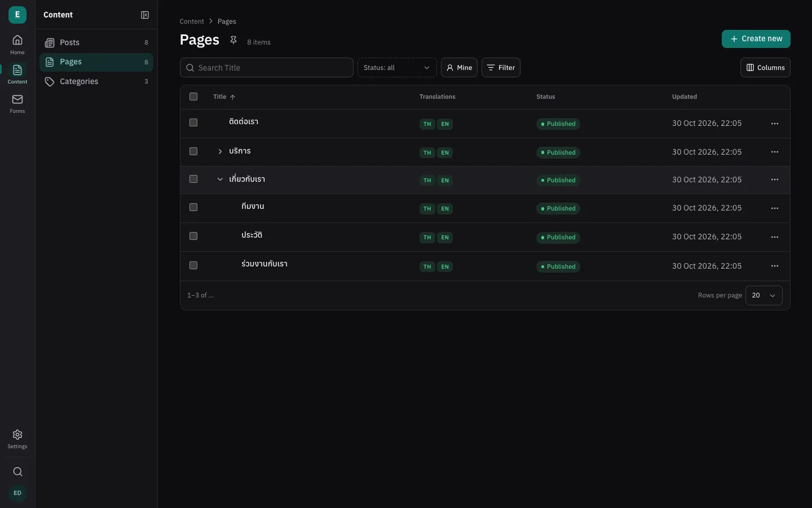Tick the select-all header checkbox
The width and height of the screenshot is (812, 508).
[193, 97]
